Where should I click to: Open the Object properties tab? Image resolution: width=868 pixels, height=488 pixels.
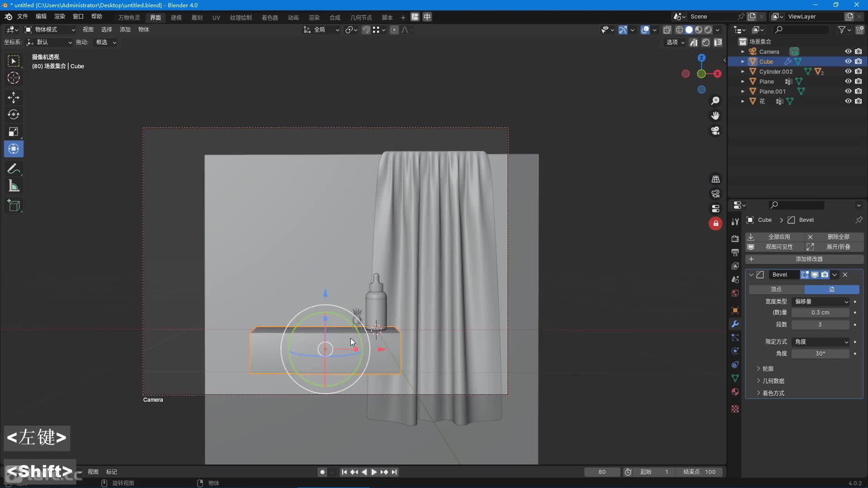pos(735,310)
